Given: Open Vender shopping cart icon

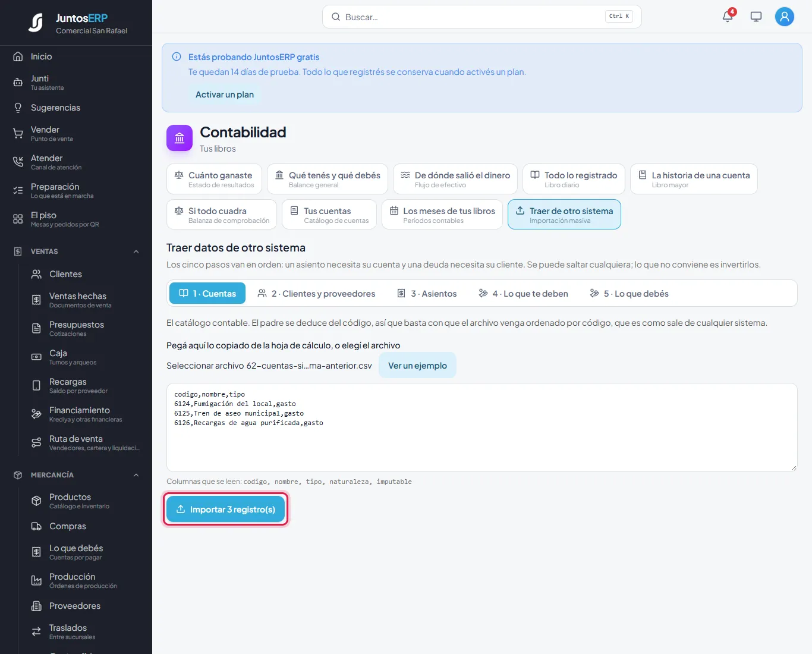Looking at the screenshot, I should click(x=18, y=134).
